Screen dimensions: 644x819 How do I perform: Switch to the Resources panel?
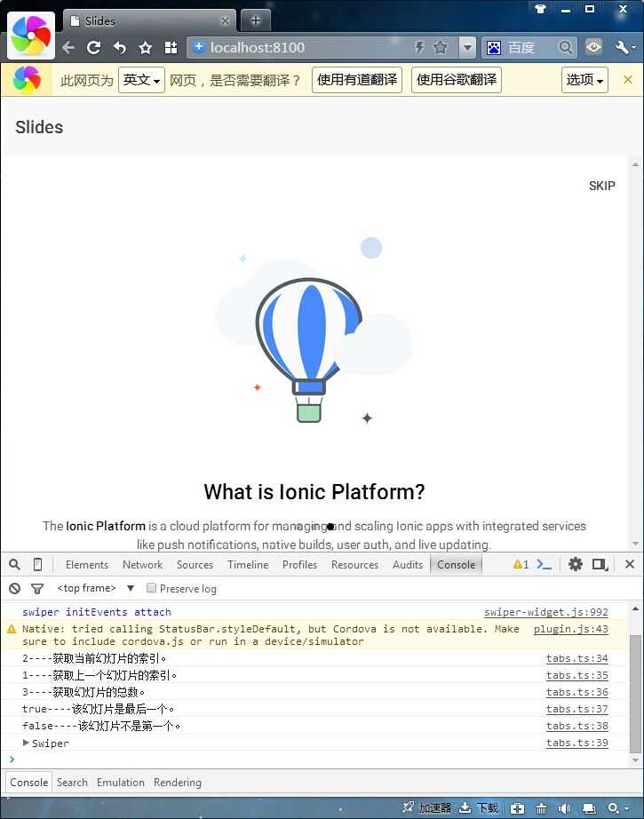coord(354,565)
